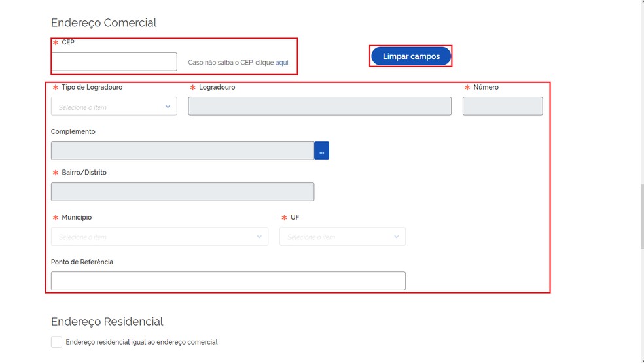
Task: Open Tipo de Logradouro 'Selecione o item' list
Action: 108,107
